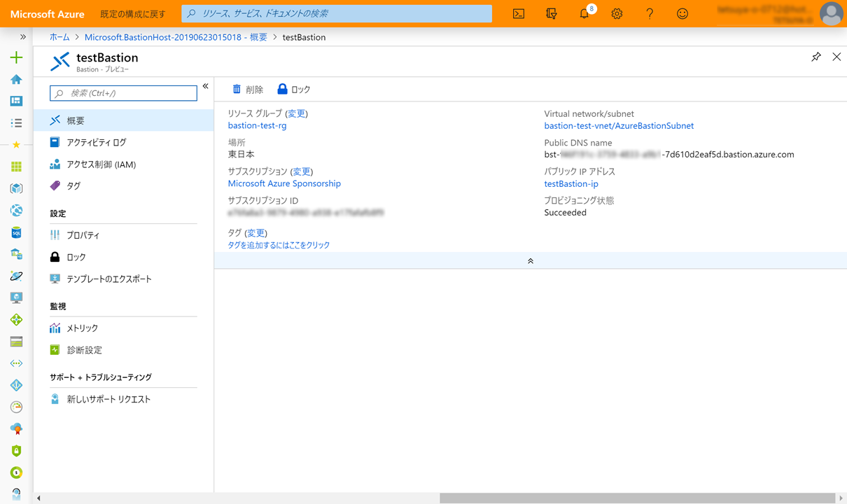Open Security Center green shield icon
The height and width of the screenshot is (504, 847).
pos(16,451)
